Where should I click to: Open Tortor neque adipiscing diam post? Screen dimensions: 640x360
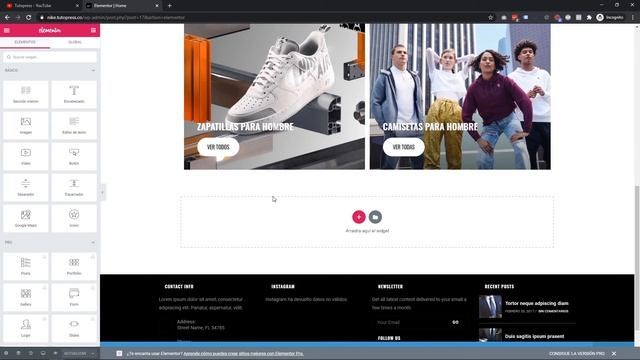(536, 303)
